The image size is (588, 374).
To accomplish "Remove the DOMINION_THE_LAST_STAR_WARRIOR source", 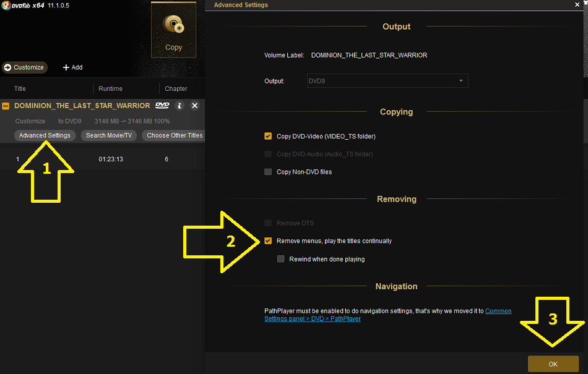I will 194,106.
